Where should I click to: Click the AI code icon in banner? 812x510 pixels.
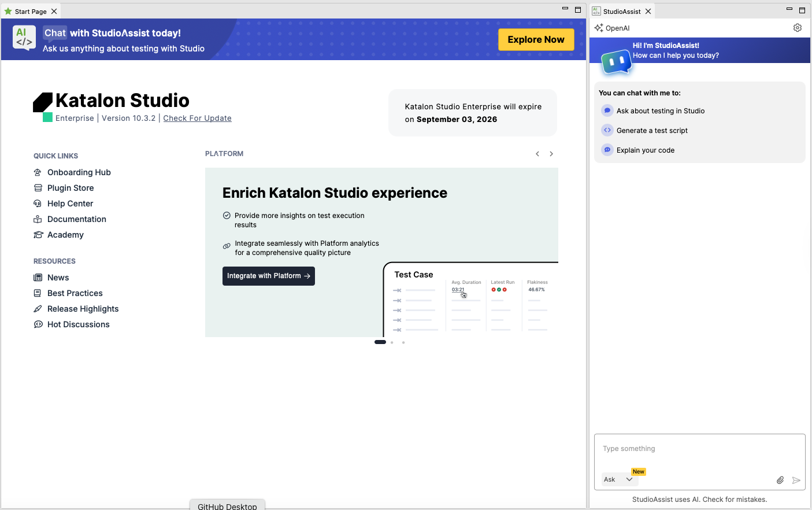[x=24, y=38]
